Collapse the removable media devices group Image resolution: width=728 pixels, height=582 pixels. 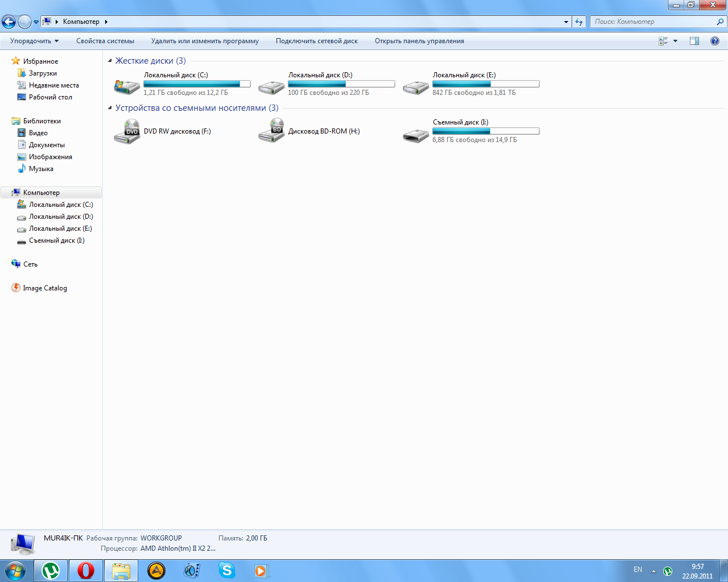point(110,108)
